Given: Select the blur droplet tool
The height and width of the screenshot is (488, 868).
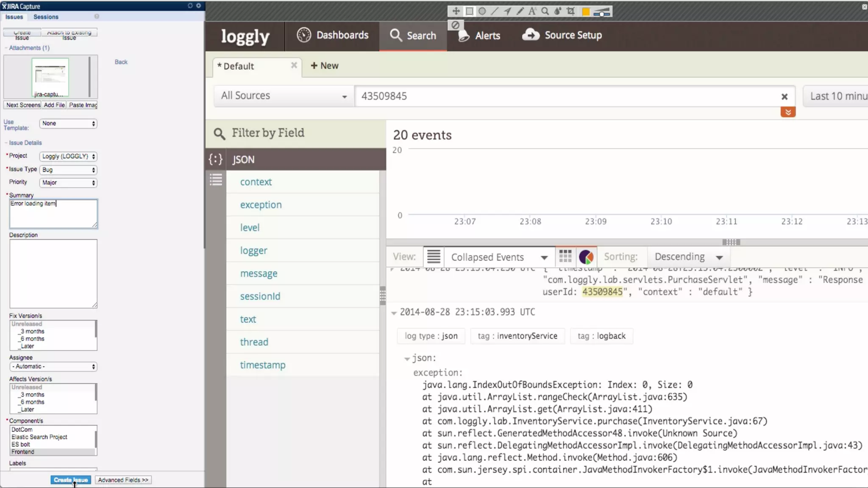Looking at the screenshot, I should pos(558,11).
